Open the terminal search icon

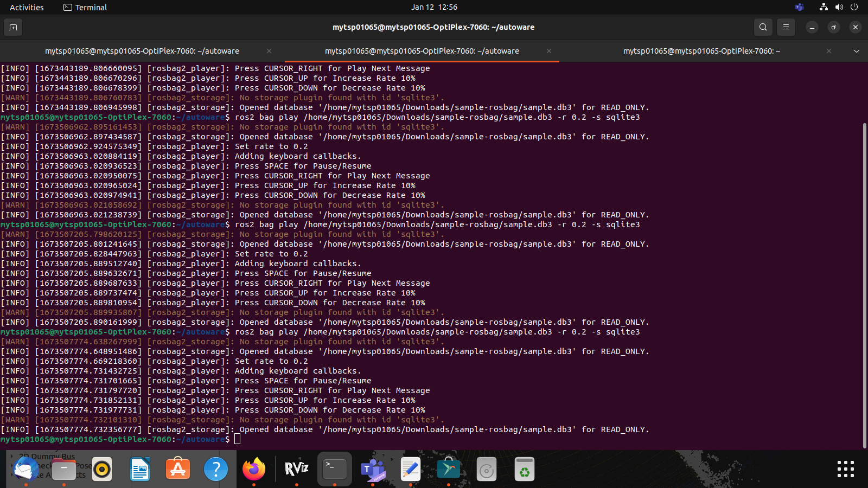pyautogui.click(x=762, y=27)
